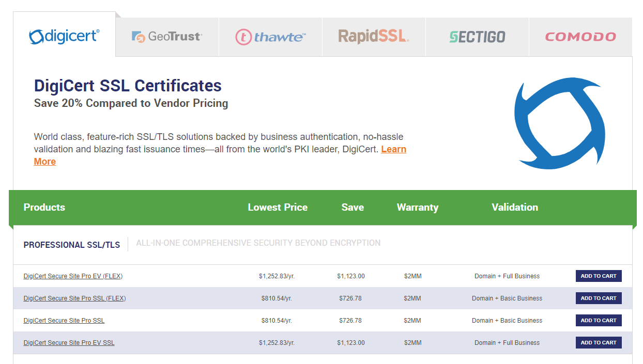Click the large blue DigiCert logo
643x364 pixels.
click(x=559, y=123)
